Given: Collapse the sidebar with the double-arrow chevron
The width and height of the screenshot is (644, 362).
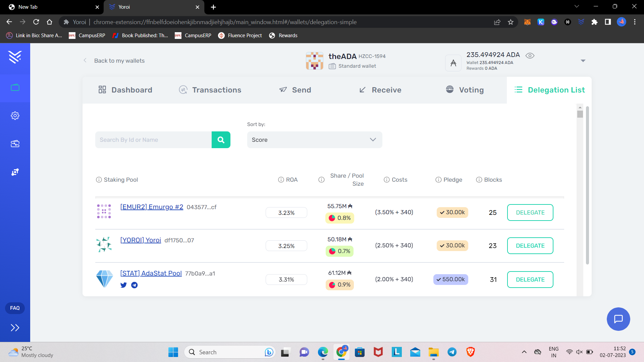Looking at the screenshot, I should [15, 328].
